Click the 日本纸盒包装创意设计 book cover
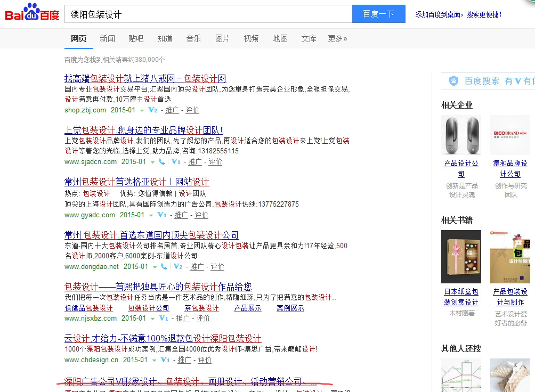Screen dimensions: 535x392 click(461, 257)
